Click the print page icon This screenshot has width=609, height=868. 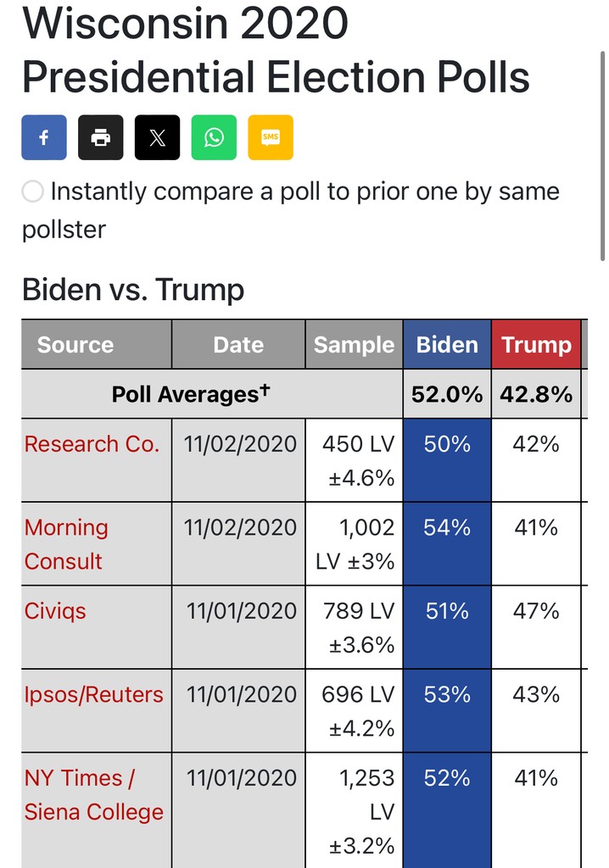[x=101, y=137]
